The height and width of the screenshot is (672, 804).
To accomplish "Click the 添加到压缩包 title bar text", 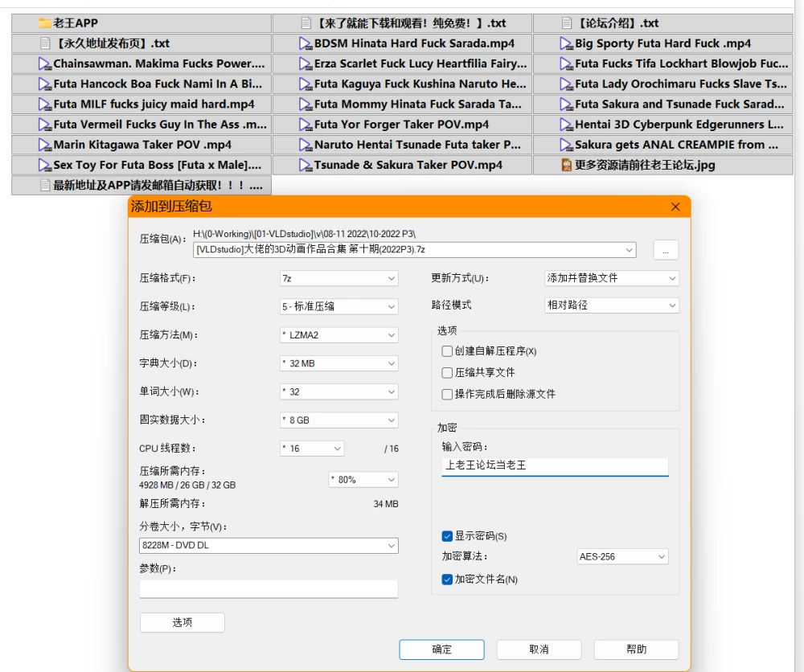I will (171, 207).
